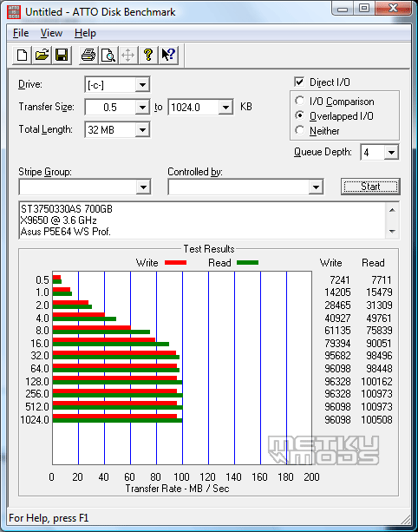This screenshot has height=532, width=418.
Task: Click the 128.0 transfer size row label
Action: pos(37,381)
